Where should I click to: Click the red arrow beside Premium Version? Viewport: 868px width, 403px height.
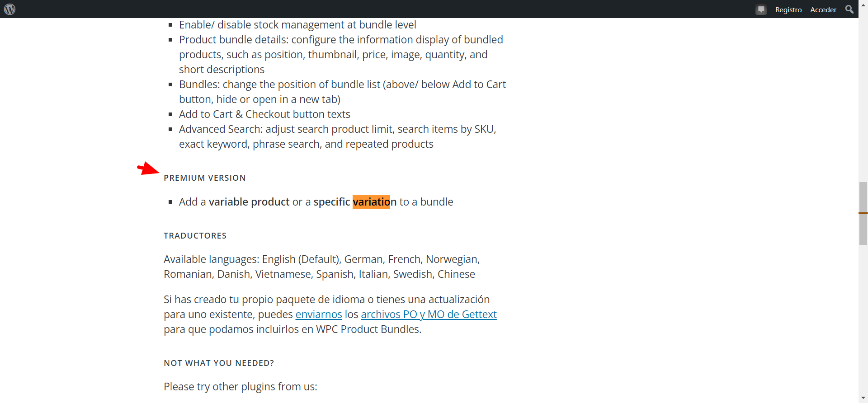pos(148,169)
